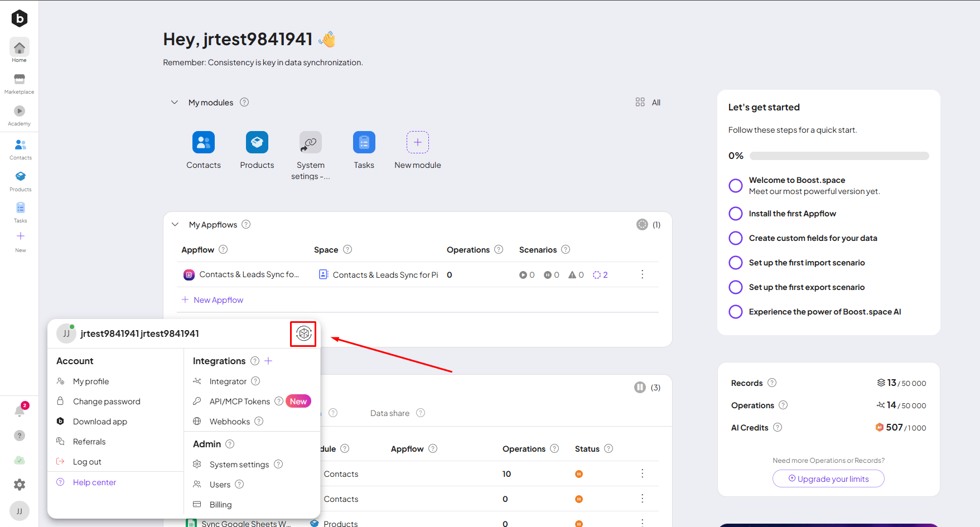Collapse the My Appflows section

coord(175,225)
